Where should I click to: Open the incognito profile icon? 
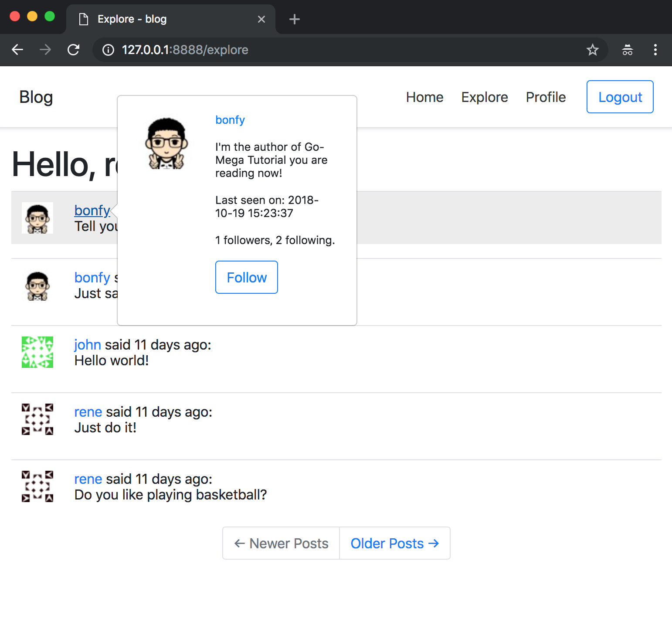click(x=627, y=50)
